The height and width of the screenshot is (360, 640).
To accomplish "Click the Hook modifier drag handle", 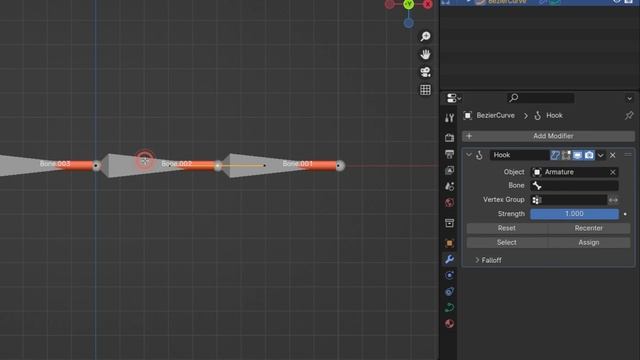I will (x=628, y=155).
